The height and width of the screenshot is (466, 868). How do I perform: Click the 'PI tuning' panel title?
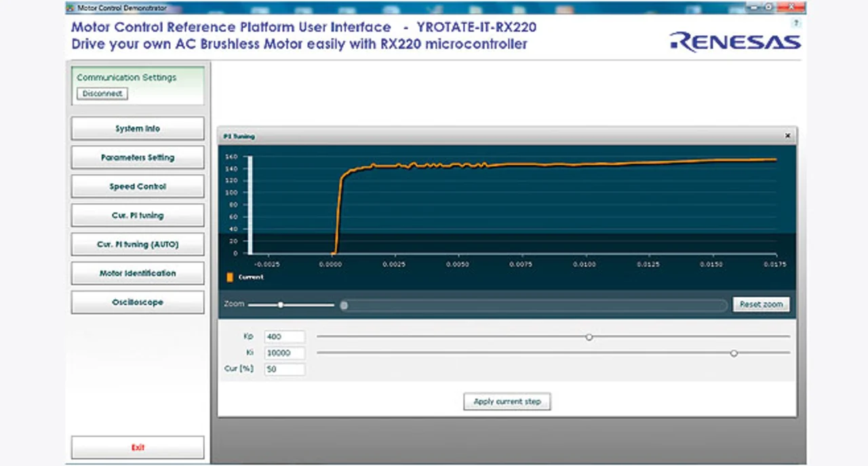[239, 136]
